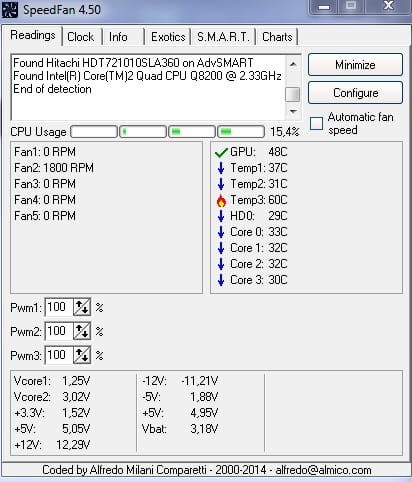Open the Clock tab
Viewport: 412px width, 482px height.
point(81,37)
